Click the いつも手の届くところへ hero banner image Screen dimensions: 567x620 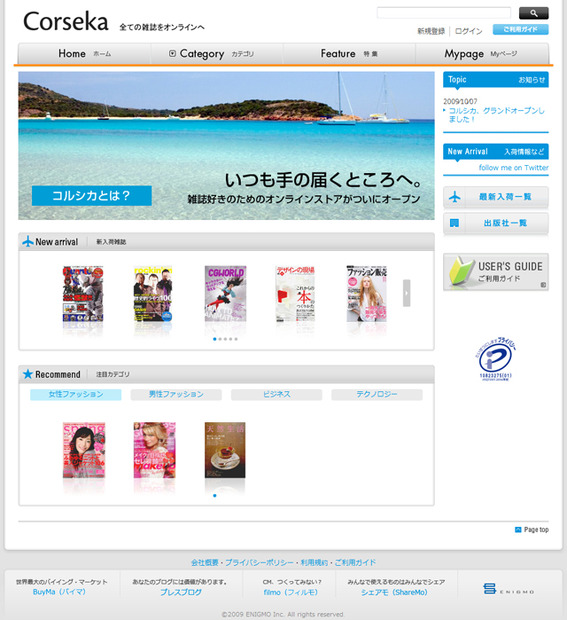[226, 146]
